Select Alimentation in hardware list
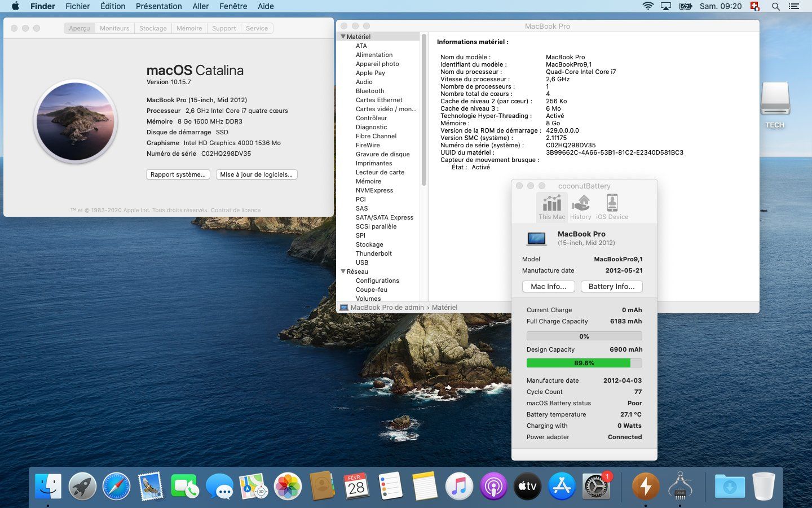The width and height of the screenshot is (812, 508). (374, 55)
